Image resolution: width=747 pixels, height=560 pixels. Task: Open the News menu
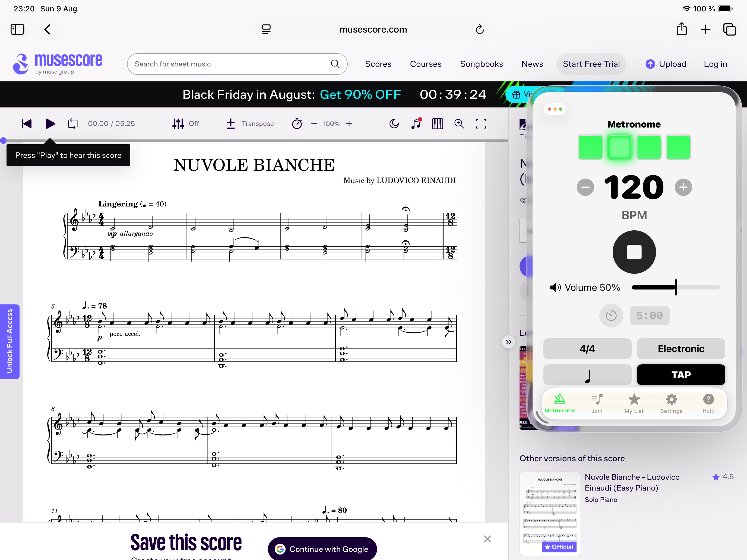click(x=532, y=64)
